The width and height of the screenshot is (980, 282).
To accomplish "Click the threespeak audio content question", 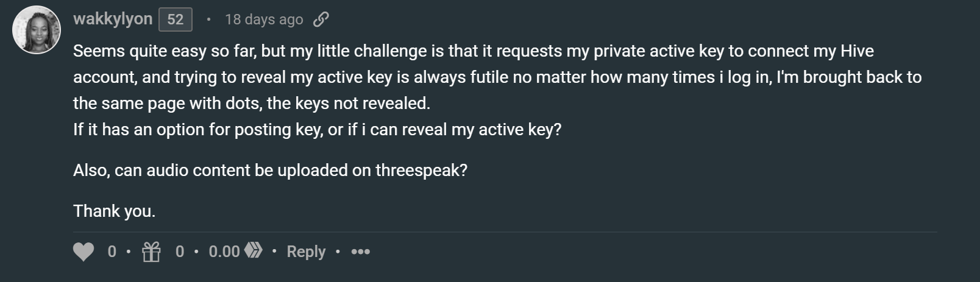I will coord(270,170).
